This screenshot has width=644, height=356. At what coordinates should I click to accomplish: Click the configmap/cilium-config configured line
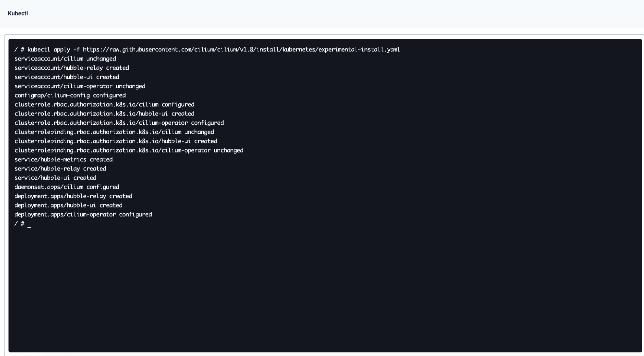point(70,95)
